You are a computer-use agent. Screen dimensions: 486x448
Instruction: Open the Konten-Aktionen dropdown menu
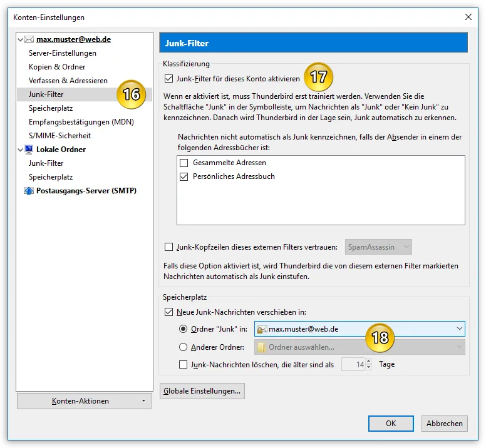(x=85, y=401)
